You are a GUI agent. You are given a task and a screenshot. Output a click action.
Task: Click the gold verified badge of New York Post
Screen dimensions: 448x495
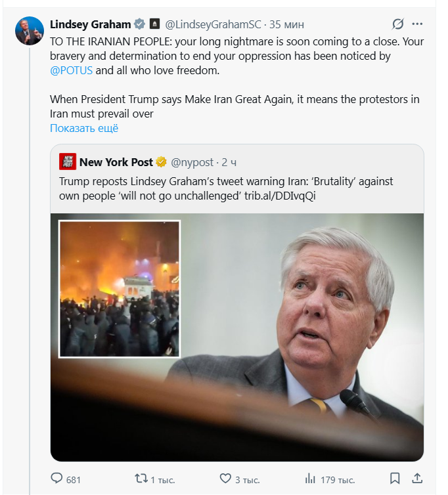coord(161,162)
